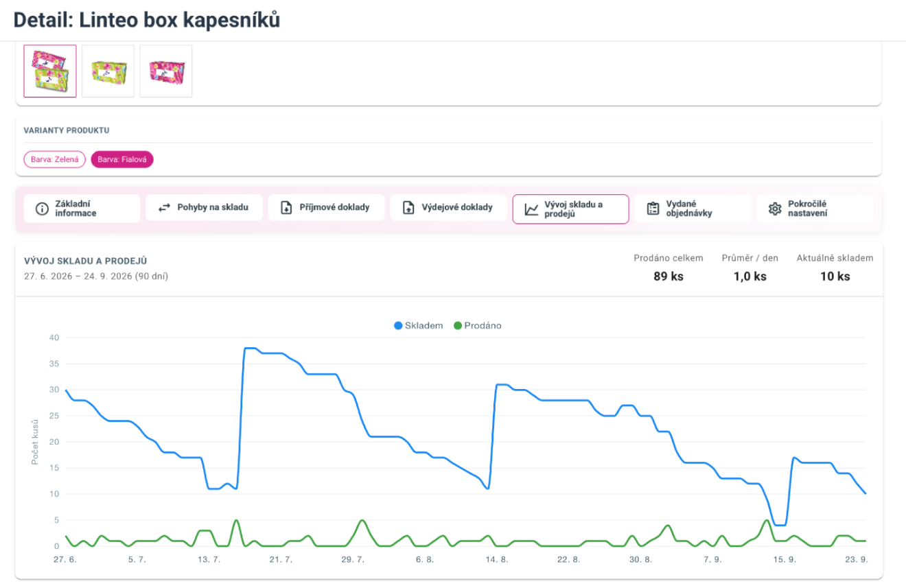Click the 27. 6. x-axis date label
This screenshot has height=588, width=906.
pyautogui.click(x=65, y=560)
